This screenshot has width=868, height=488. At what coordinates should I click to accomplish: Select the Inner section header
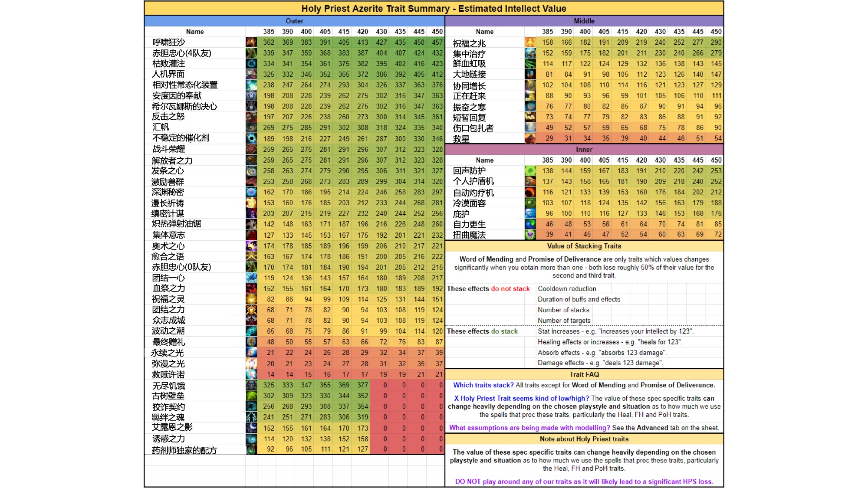(584, 150)
